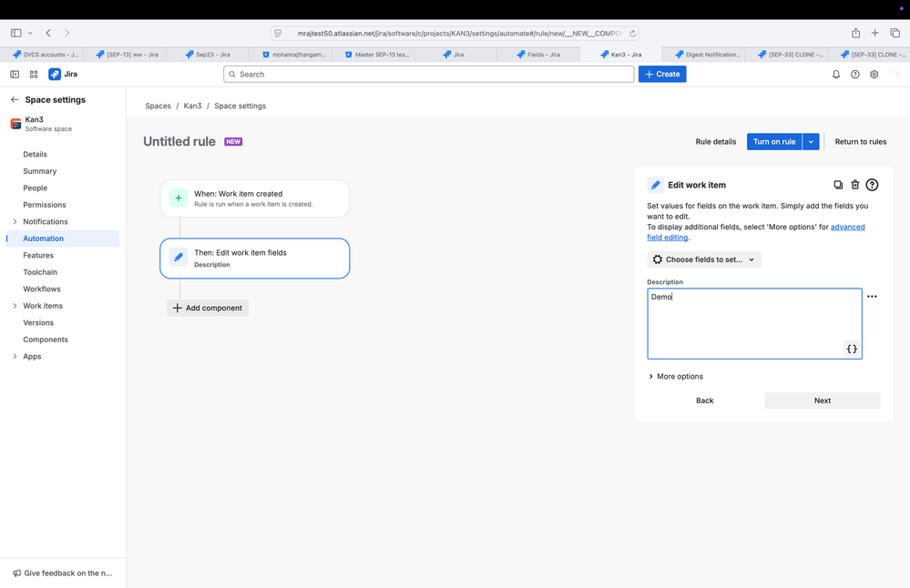Screen dimensions: 910x588
Task: Open Rule details
Action: (x=716, y=141)
